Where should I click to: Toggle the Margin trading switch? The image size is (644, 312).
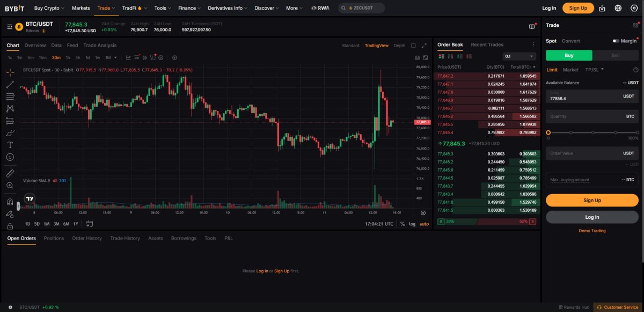coord(616,41)
